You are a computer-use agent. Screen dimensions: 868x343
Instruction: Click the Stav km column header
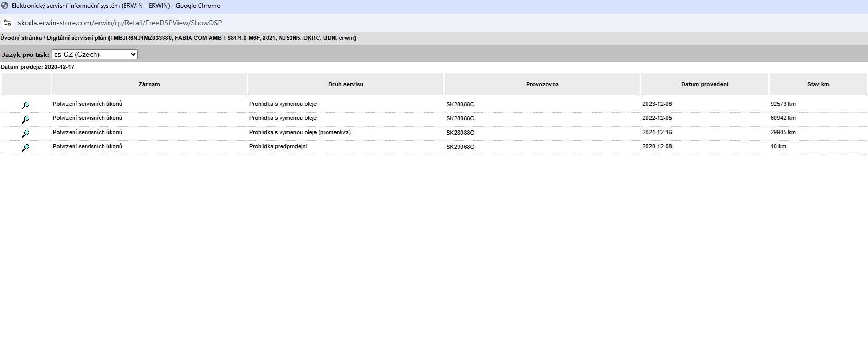[818, 84]
